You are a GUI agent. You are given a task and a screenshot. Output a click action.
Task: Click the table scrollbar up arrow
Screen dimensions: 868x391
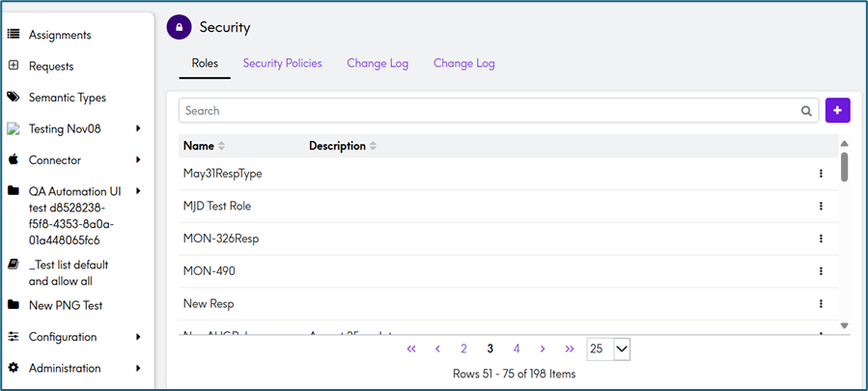point(844,144)
